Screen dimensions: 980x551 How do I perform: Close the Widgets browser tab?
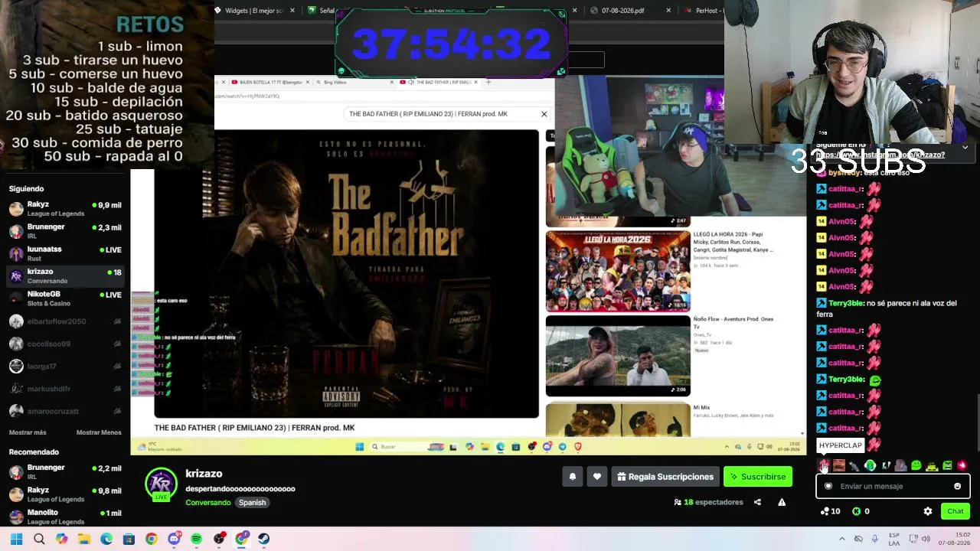pyautogui.click(x=292, y=11)
